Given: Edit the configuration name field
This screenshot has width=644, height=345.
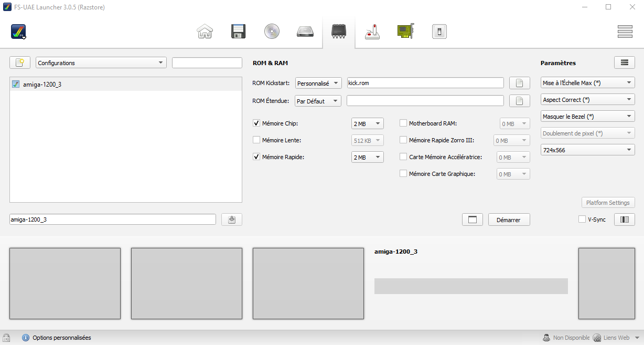Looking at the screenshot, I should (113, 219).
